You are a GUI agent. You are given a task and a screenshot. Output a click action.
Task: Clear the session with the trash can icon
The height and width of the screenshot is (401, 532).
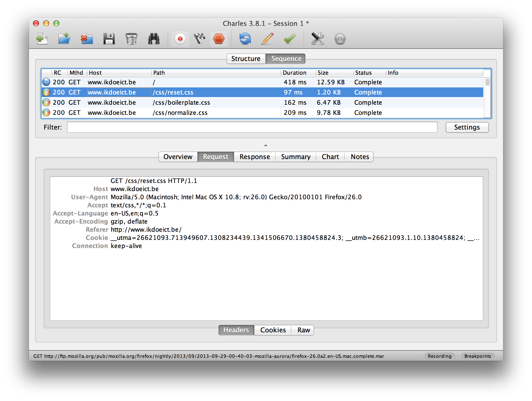pyautogui.click(x=131, y=39)
